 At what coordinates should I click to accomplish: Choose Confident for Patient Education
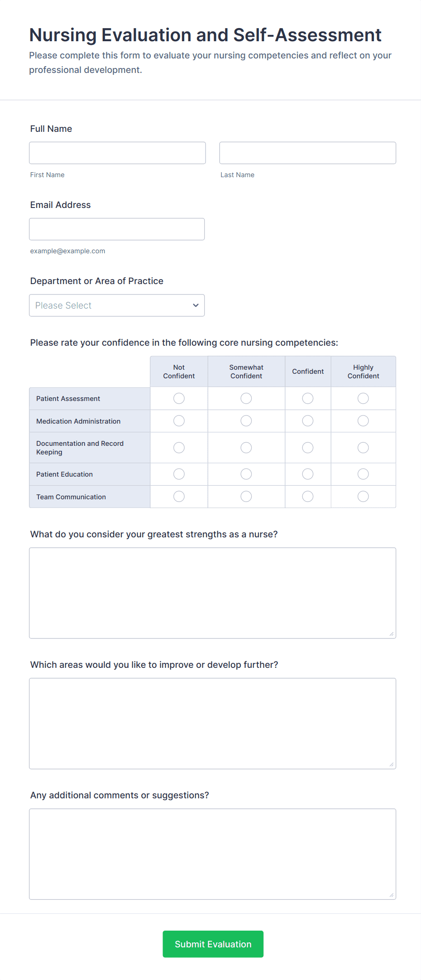click(x=307, y=474)
